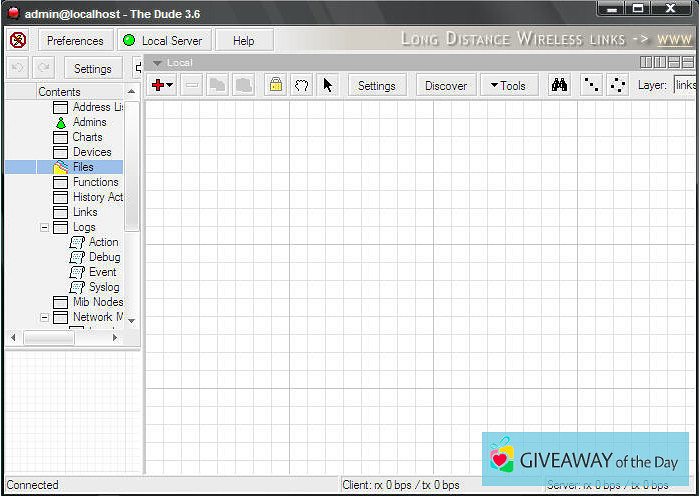Click the Contents panel horizontal scrollbar
This screenshot has height=496, width=700.
click(60, 338)
